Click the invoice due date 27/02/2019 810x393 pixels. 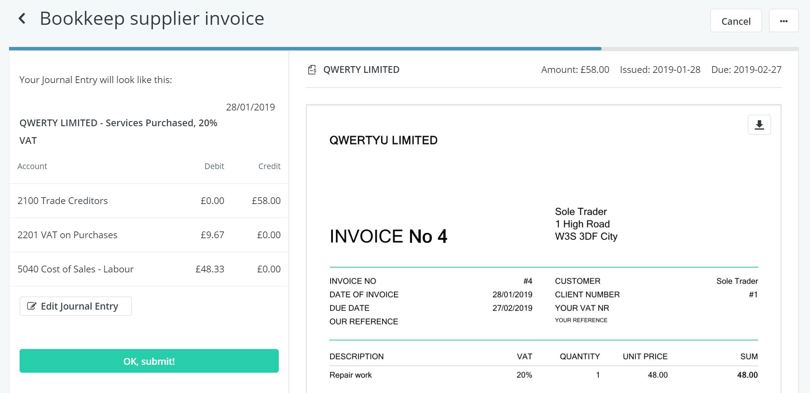512,308
